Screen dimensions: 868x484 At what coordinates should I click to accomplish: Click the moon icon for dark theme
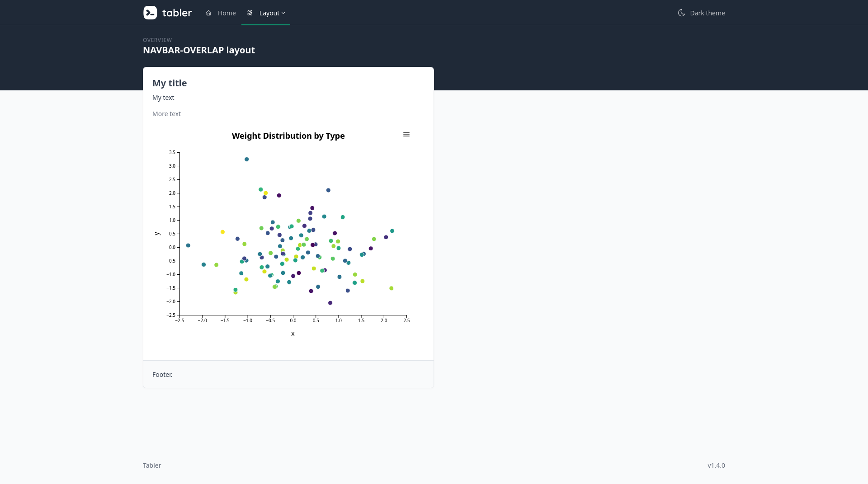pyautogui.click(x=681, y=13)
